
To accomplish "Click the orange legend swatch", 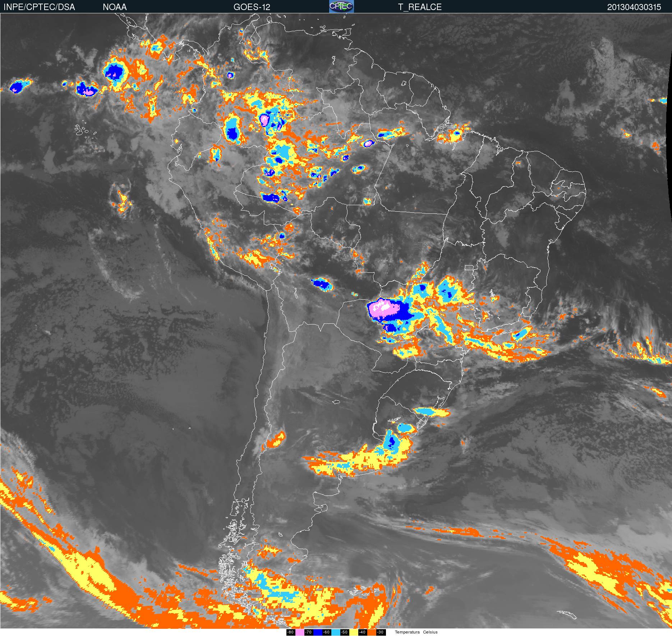I will pyautogui.click(x=372, y=632).
